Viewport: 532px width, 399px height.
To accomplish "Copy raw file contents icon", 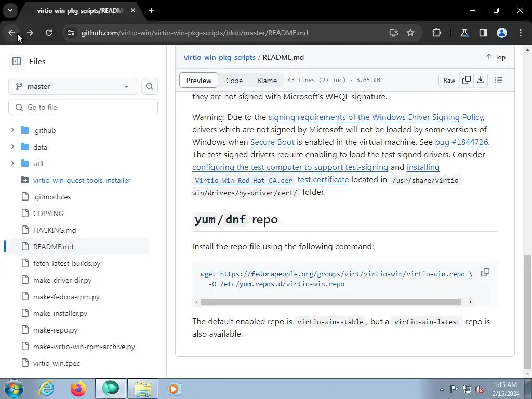I will tap(467, 81).
